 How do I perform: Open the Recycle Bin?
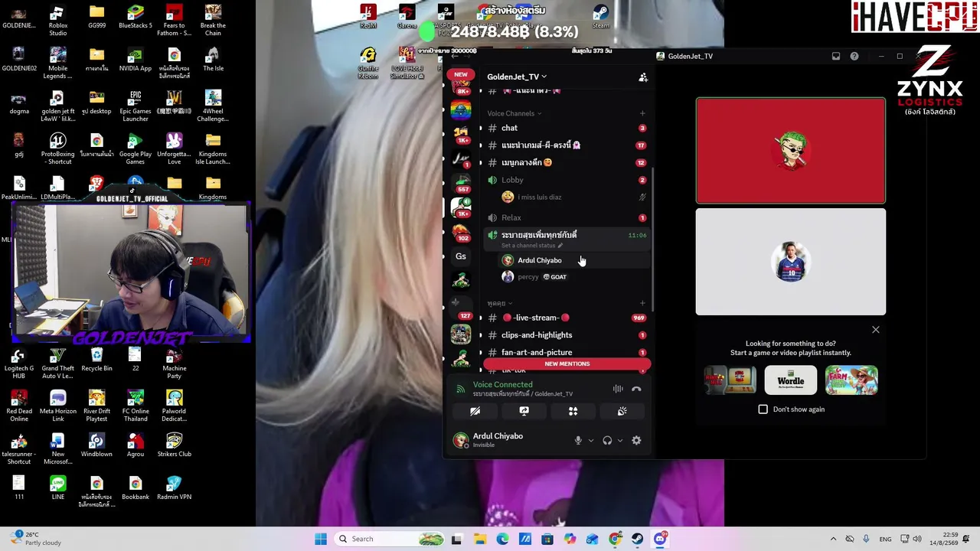coord(96,360)
